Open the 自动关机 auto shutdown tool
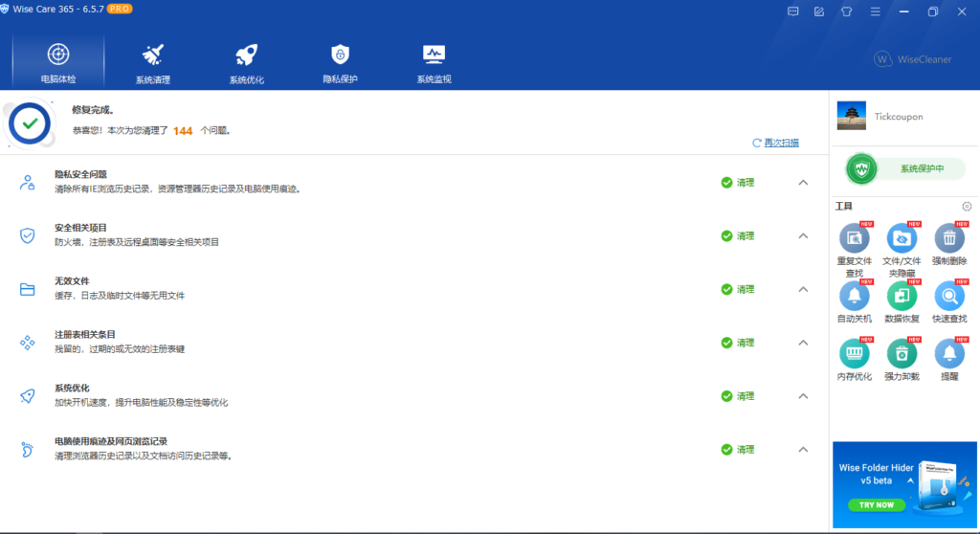This screenshot has height=534, width=980. coord(855,301)
